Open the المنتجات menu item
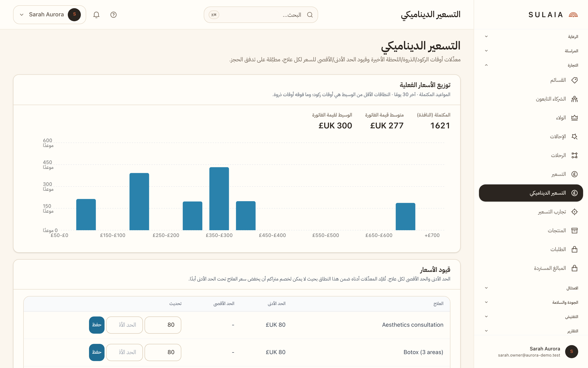This screenshot has width=588, height=368. pos(531,230)
